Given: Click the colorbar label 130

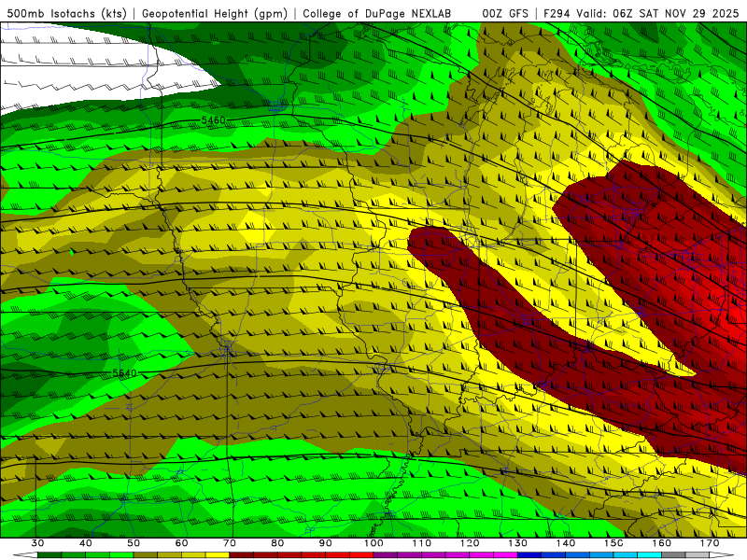Looking at the screenshot, I should coord(518,543).
